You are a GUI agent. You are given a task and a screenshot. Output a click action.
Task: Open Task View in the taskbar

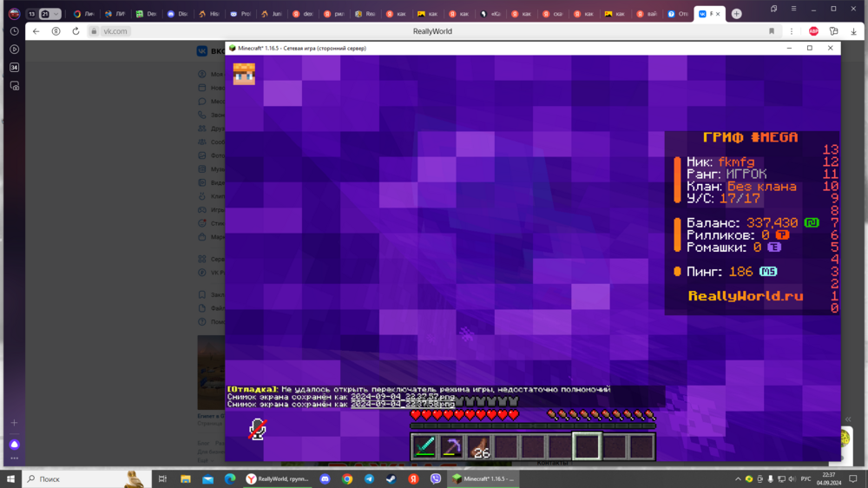coord(162,478)
